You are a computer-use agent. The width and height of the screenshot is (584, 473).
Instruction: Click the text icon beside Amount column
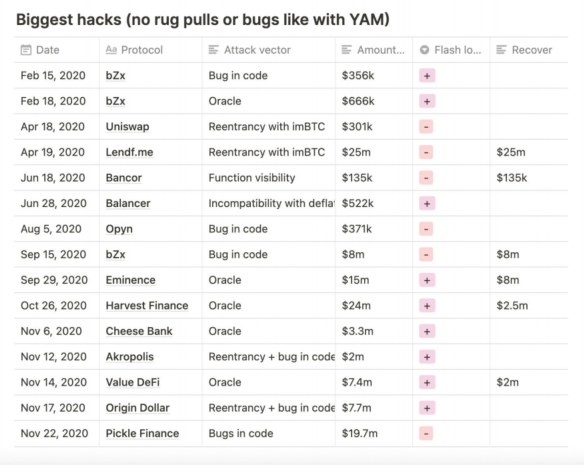pos(347,50)
